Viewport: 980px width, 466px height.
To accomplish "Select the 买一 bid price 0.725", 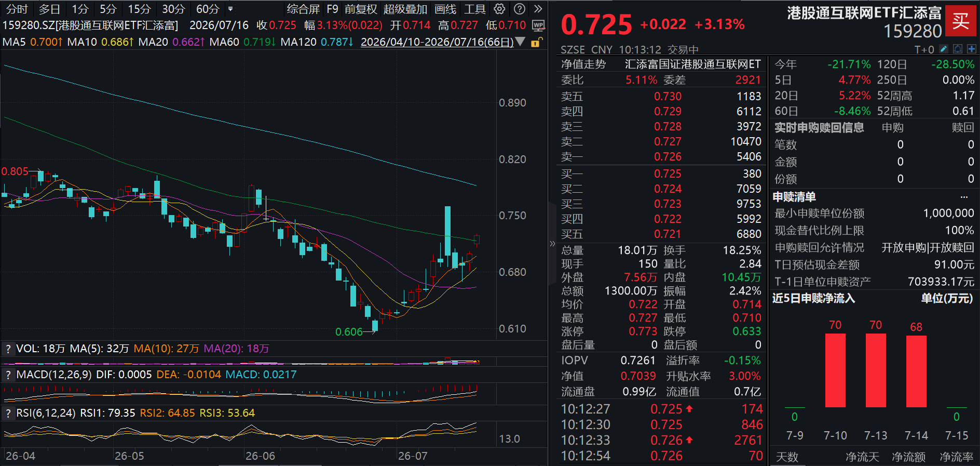I will (x=668, y=174).
